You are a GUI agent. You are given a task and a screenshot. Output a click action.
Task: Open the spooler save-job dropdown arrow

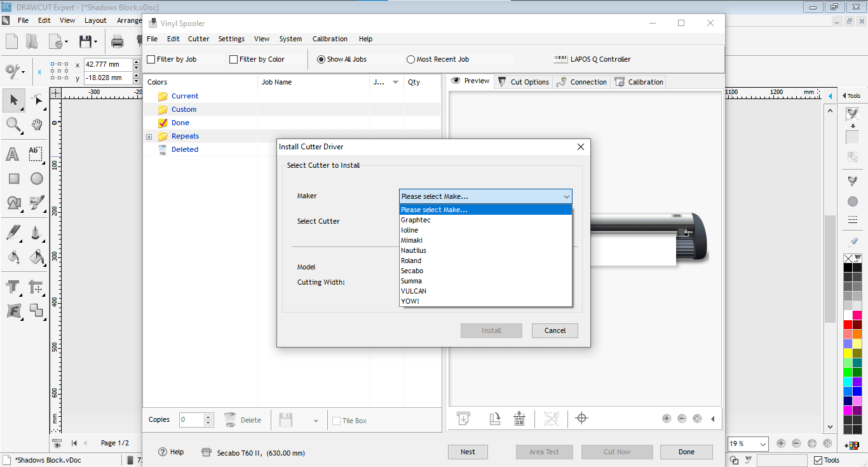coord(316,421)
